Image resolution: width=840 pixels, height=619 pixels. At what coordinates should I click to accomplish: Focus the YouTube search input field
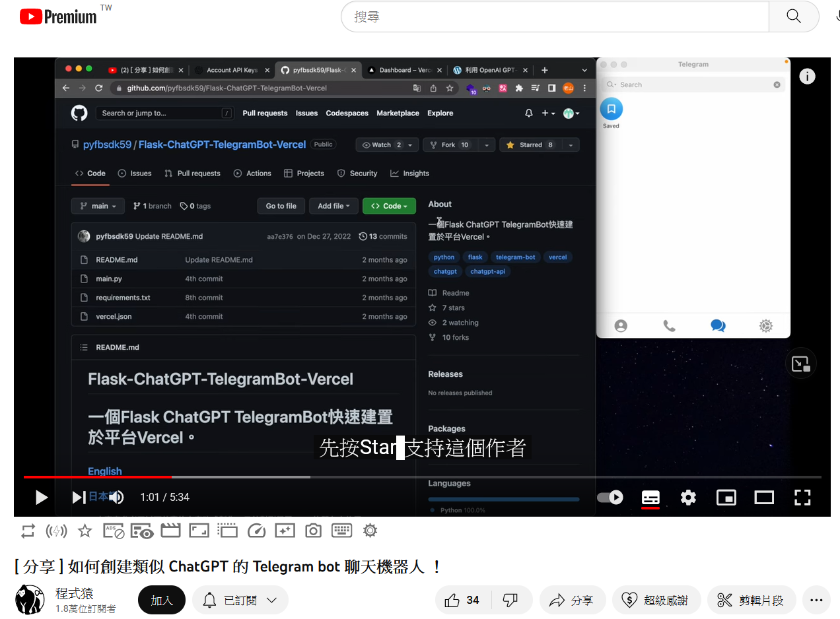point(555,16)
